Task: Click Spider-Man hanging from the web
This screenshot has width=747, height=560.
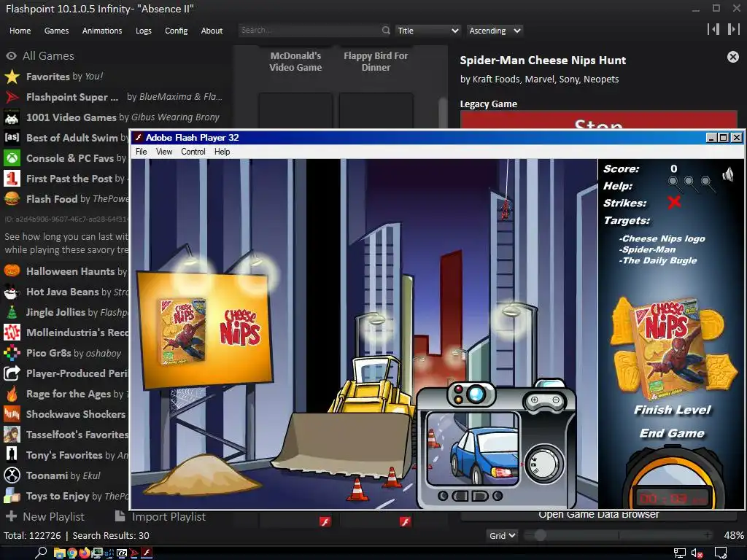Action: [x=505, y=209]
